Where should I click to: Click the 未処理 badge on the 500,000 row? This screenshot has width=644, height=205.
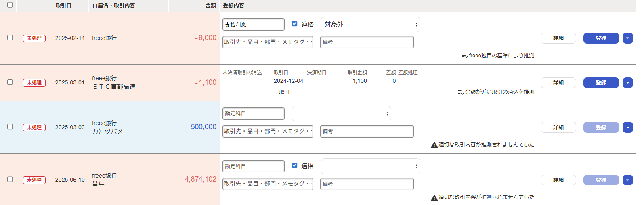[x=34, y=128]
